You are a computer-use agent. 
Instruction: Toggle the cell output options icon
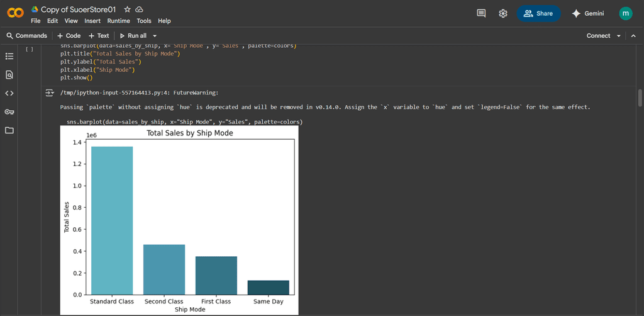[49, 93]
